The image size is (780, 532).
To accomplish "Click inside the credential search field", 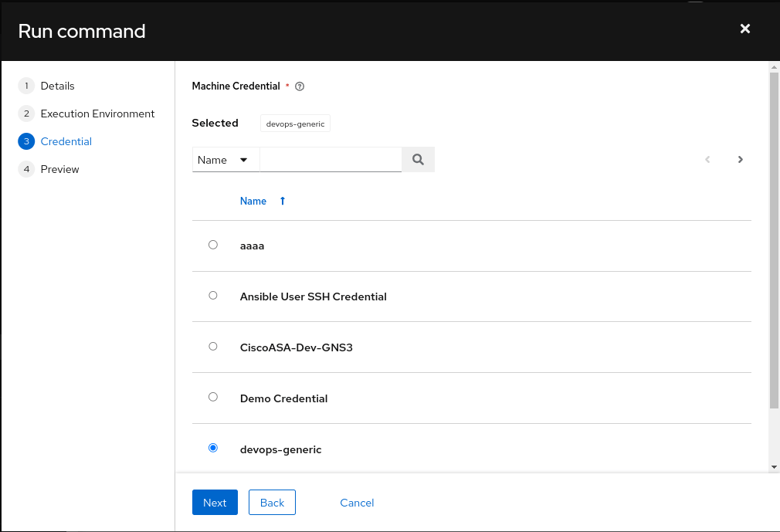I will [x=331, y=159].
